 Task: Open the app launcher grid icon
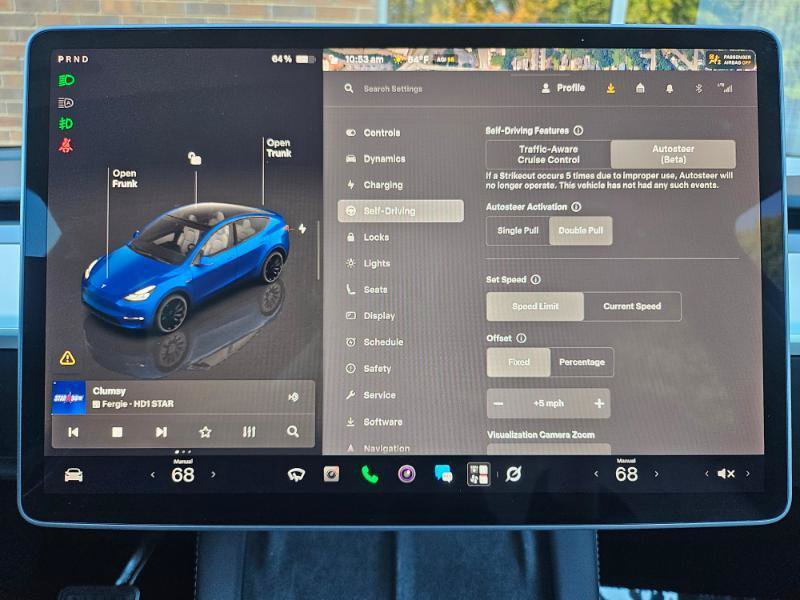pos(479,474)
